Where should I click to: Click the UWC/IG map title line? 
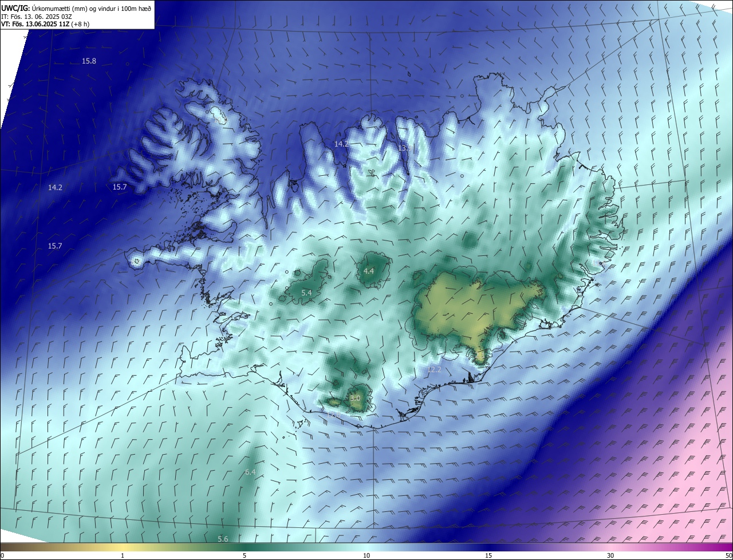coord(76,8)
